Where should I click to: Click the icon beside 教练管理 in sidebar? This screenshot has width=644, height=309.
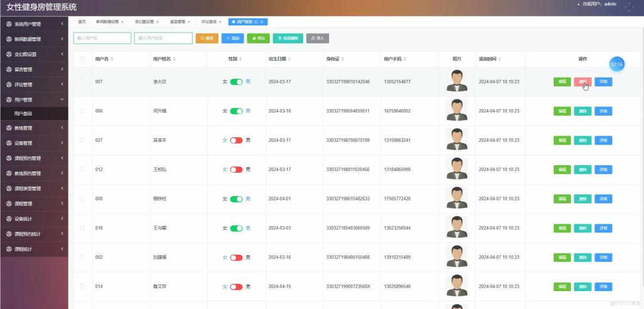click(x=9, y=128)
